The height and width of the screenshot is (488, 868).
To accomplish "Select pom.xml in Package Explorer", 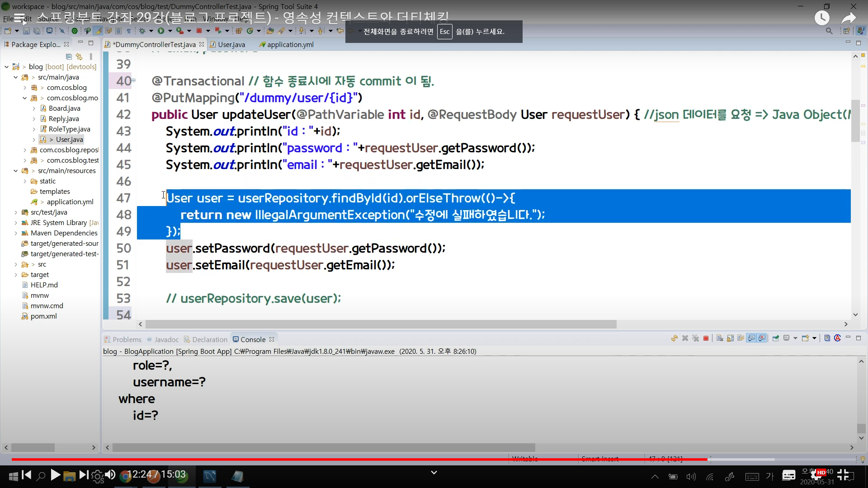I will [43, 316].
